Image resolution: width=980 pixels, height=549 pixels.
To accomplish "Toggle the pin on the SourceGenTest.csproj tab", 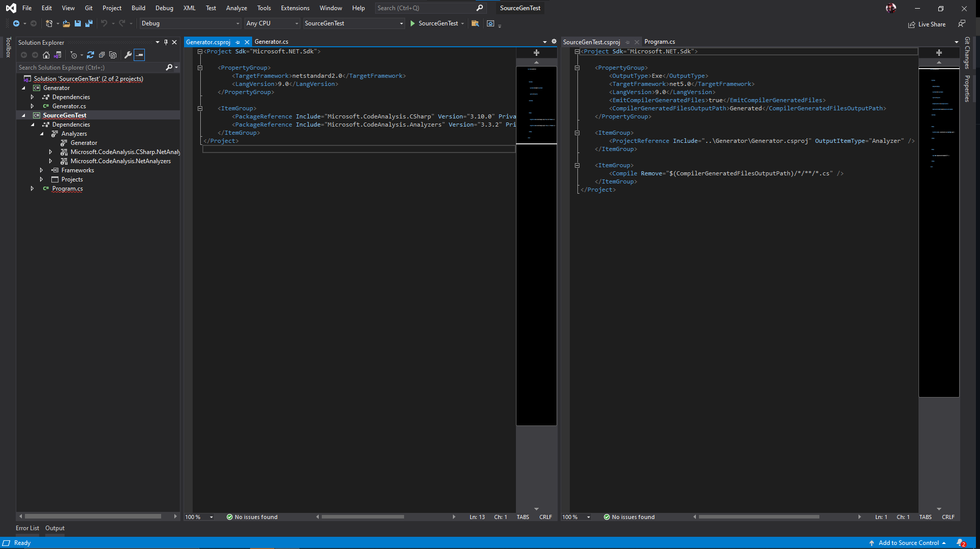I will click(x=628, y=42).
